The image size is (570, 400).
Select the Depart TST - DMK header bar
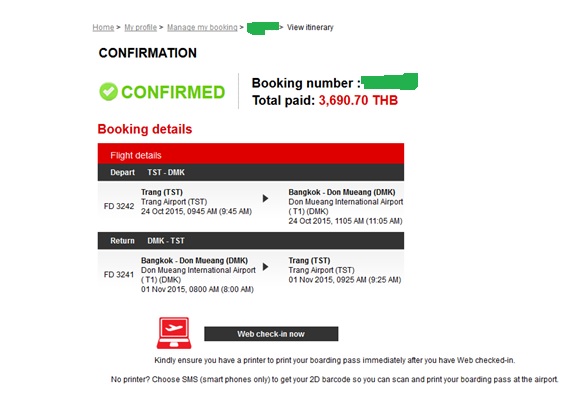[251, 172]
